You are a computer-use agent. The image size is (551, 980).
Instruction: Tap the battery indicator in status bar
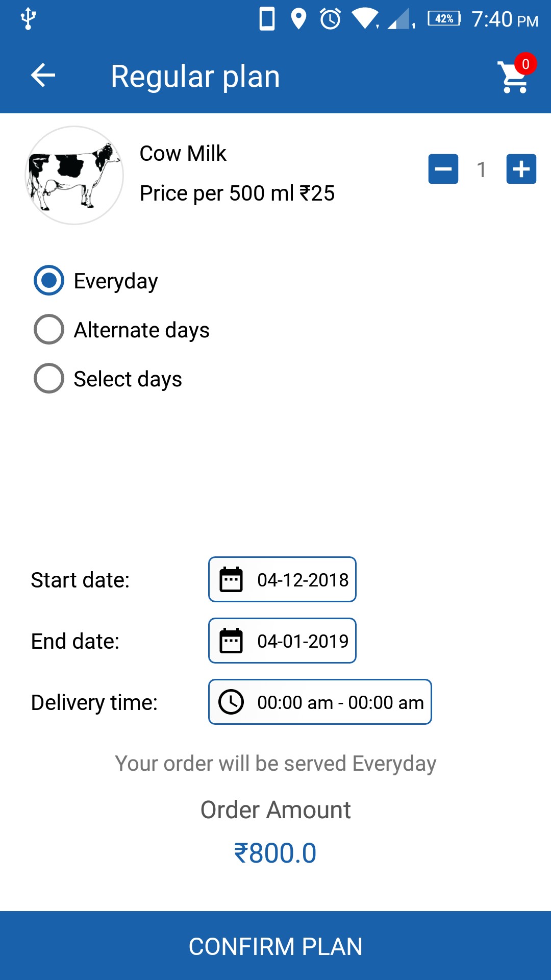[x=444, y=19]
